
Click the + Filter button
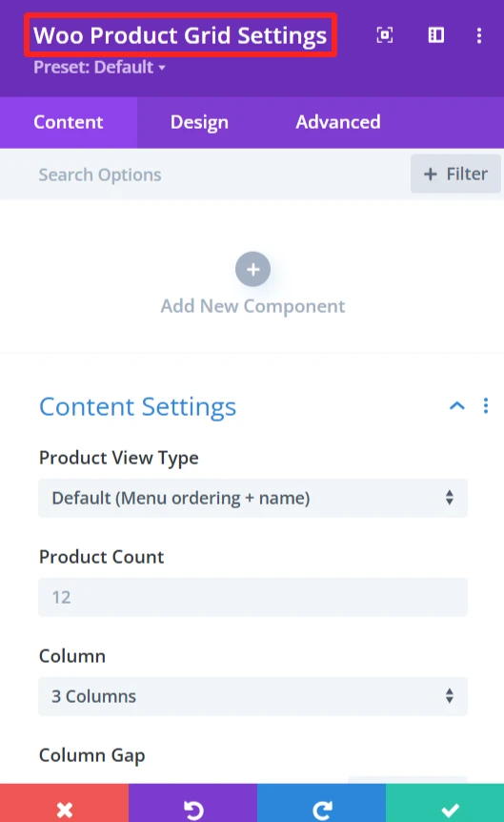[x=455, y=174]
